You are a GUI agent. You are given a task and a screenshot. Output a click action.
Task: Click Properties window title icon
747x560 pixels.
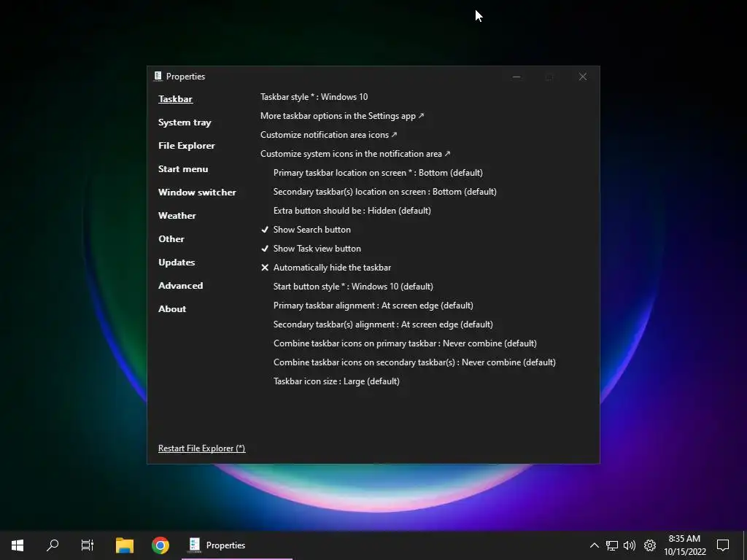158,76
